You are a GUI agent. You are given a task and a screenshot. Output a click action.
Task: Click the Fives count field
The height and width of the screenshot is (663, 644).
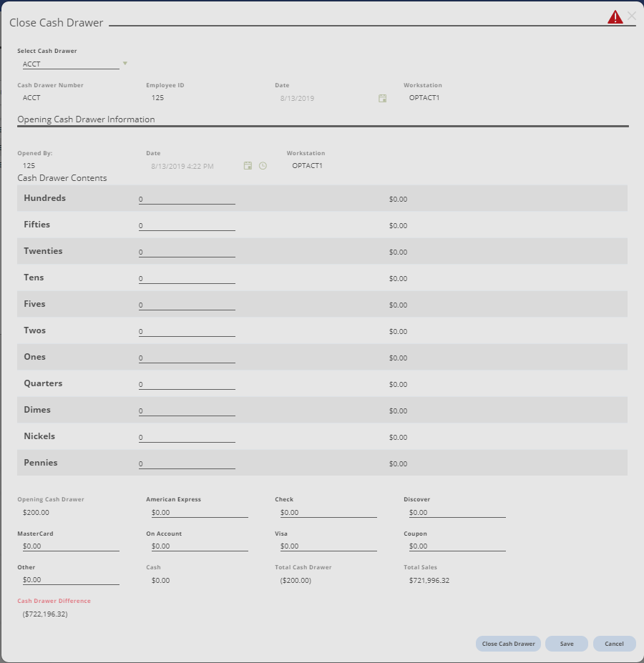187,305
